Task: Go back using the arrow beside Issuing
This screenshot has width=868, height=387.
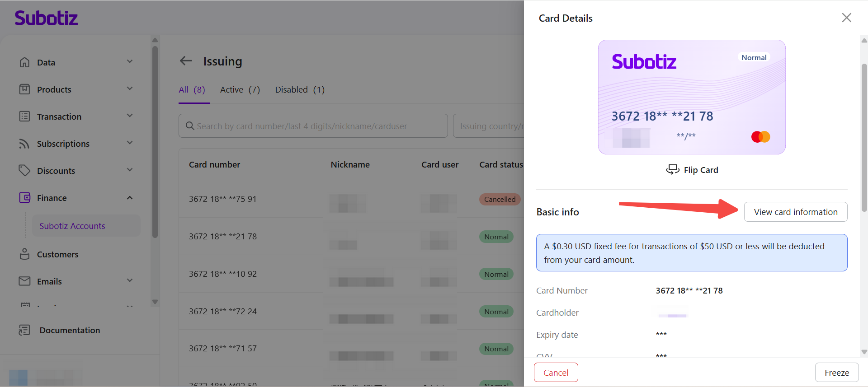Action: point(186,61)
